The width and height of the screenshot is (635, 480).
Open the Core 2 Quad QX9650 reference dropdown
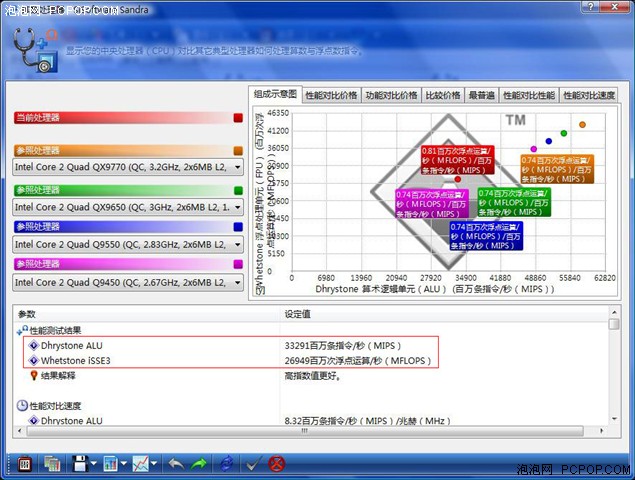click(128, 207)
